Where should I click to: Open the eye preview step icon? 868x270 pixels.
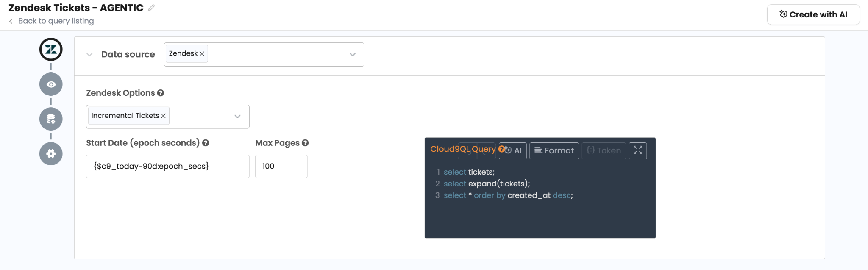coord(51,84)
